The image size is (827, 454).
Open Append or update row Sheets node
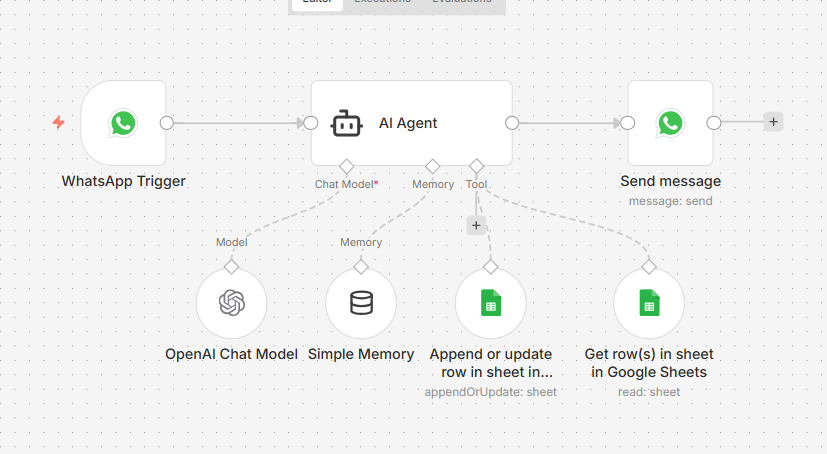(x=490, y=303)
